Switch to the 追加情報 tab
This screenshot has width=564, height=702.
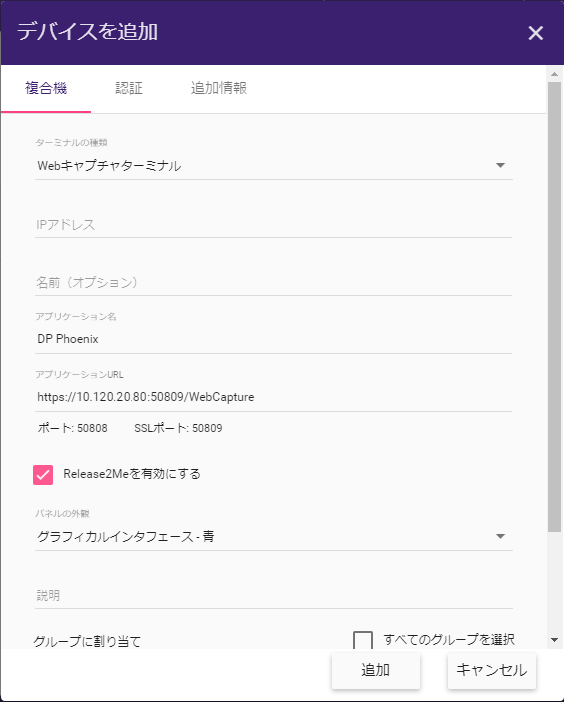[x=219, y=88]
